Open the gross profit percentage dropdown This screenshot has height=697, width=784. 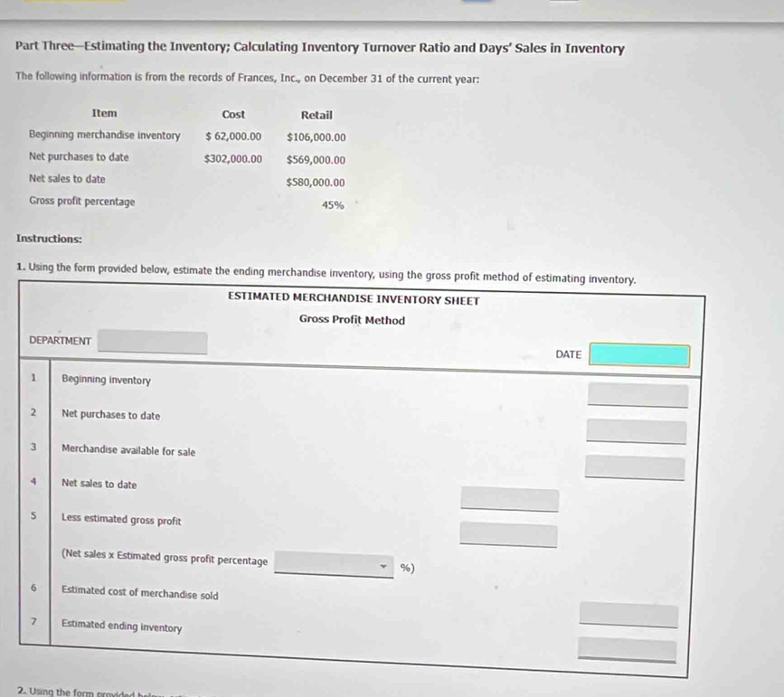tap(334, 564)
